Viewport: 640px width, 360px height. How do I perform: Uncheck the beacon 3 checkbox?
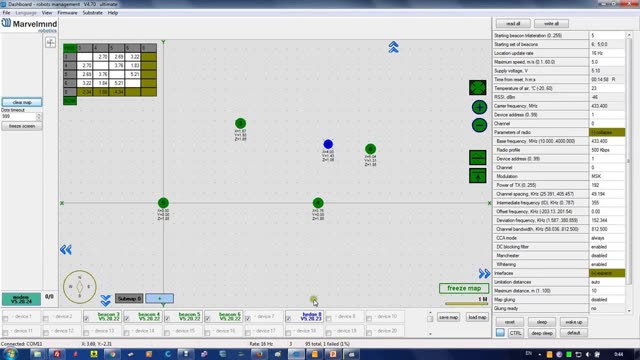point(86,319)
